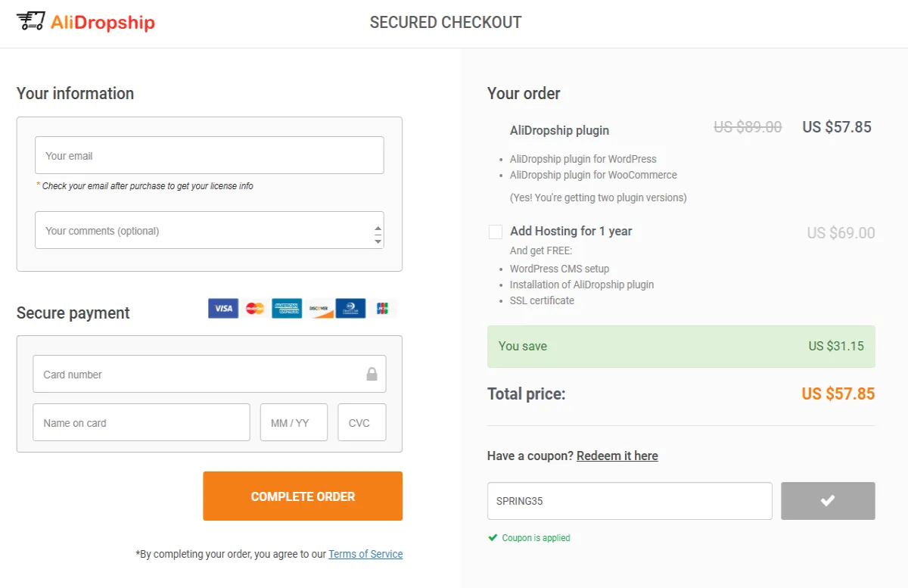Click the Discover payment icon
Image resolution: width=908 pixels, height=588 pixels.
tap(318, 308)
